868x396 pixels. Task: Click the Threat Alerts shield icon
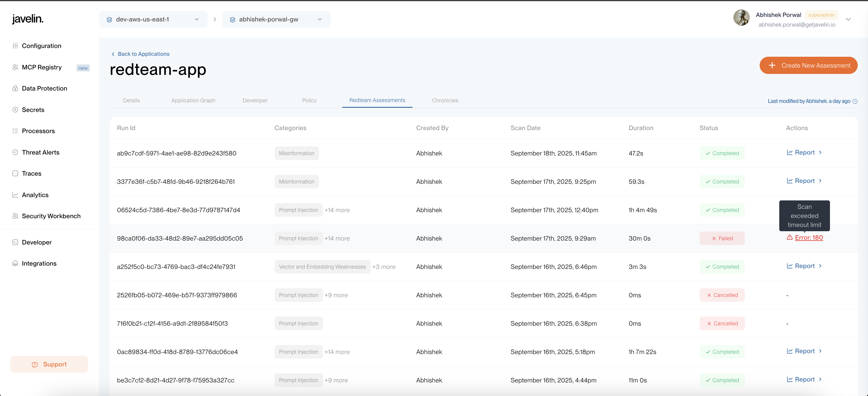pos(15,152)
